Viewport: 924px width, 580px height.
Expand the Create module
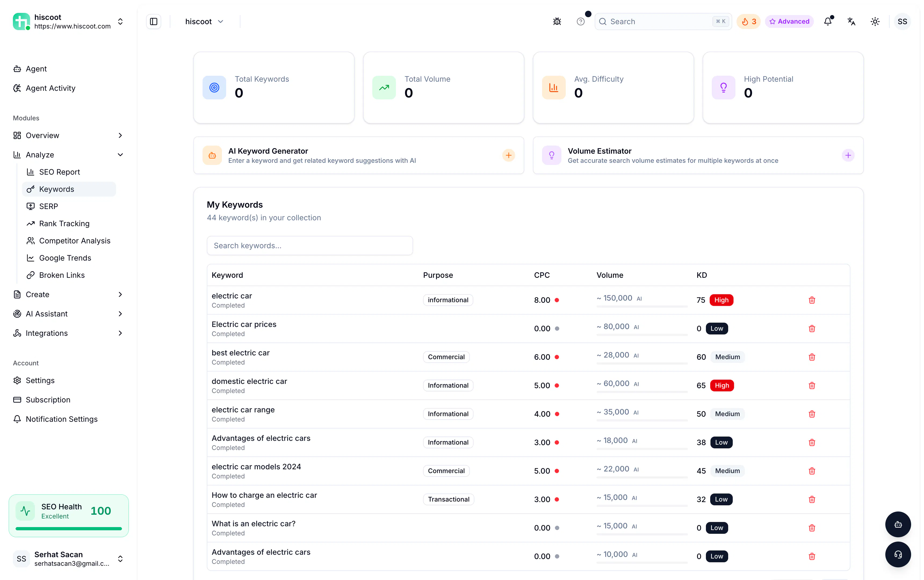(x=69, y=295)
